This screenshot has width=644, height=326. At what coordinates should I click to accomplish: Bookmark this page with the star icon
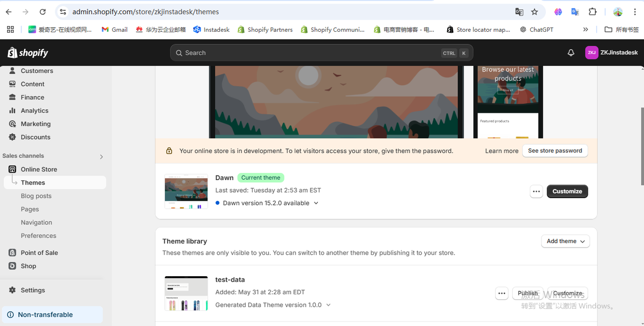point(534,12)
